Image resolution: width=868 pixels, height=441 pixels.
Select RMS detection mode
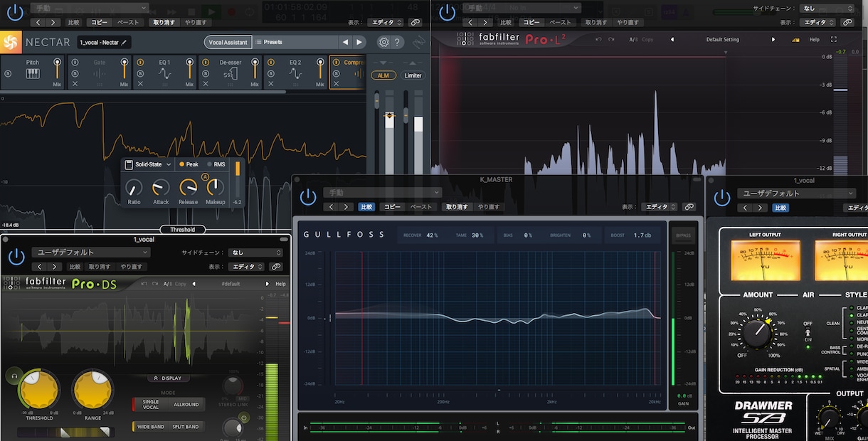215,164
